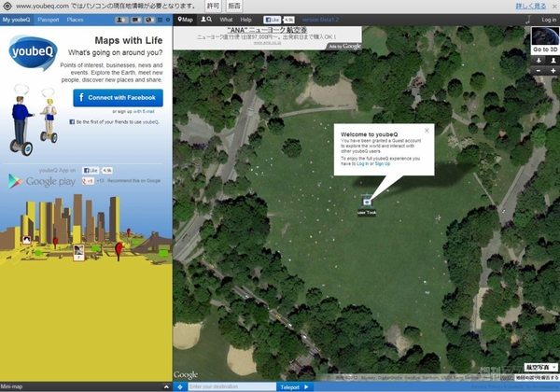
Task: Click the user photo marker in mini-map
Action: point(78,252)
